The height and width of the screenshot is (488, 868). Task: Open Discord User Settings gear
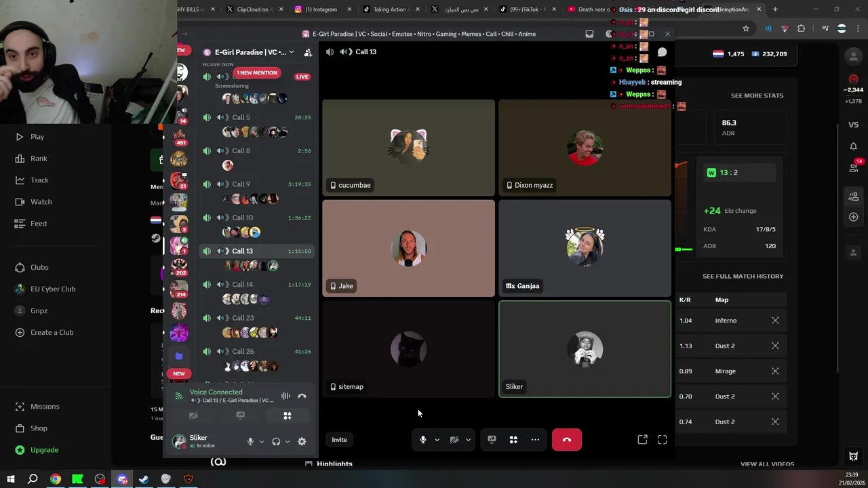[302, 441]
